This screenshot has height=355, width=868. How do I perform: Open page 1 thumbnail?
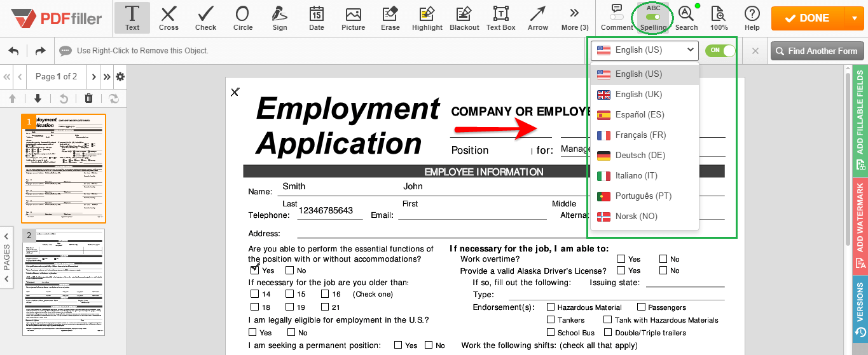[64, 168]
